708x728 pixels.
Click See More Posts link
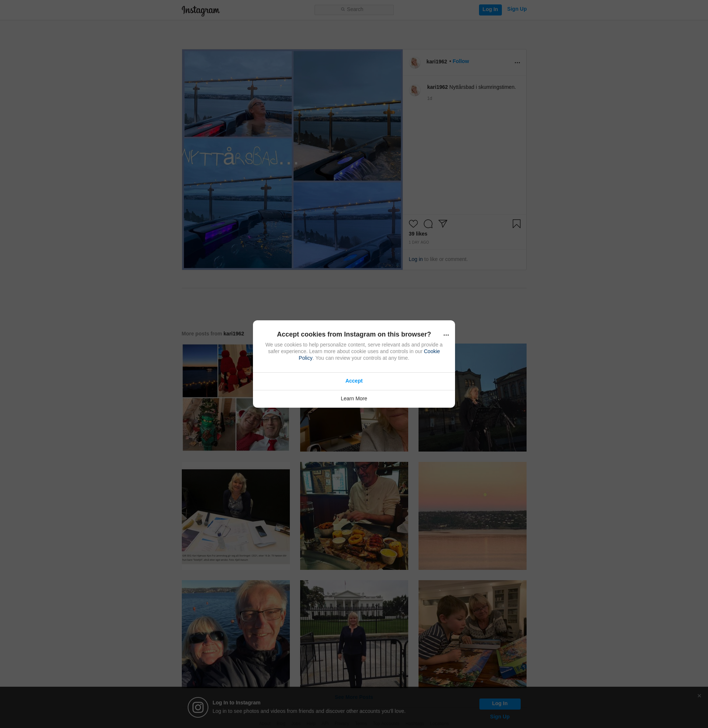pos(354,697)
